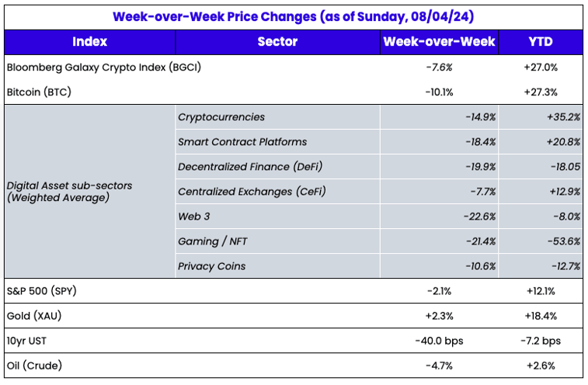Click the table title Week-over-Week Price Changes
Image resolution: width=588 pixels, height=385 pixels.
295,16
